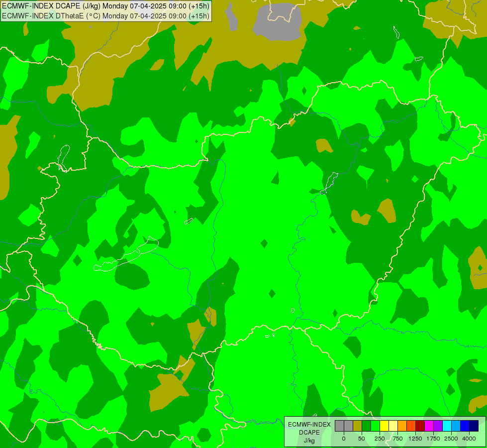Select the amber orange legend swatch
The height and width of the screenshot is (448, 487).
pyautogui.click(x=402, y=426)
